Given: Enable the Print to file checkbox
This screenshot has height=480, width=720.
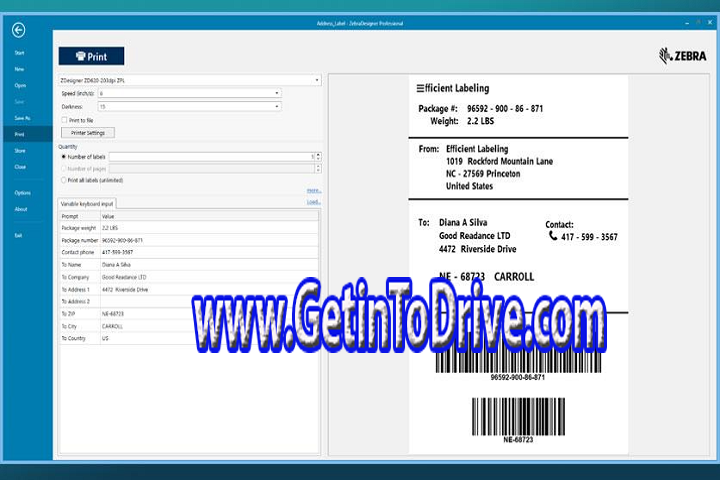Looking at the screenshot, I should tap(64, 120).
